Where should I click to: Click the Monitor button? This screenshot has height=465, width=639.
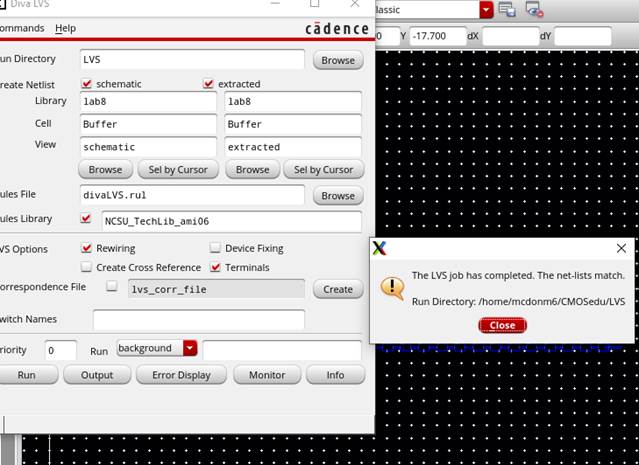click(x=267, y=375)
